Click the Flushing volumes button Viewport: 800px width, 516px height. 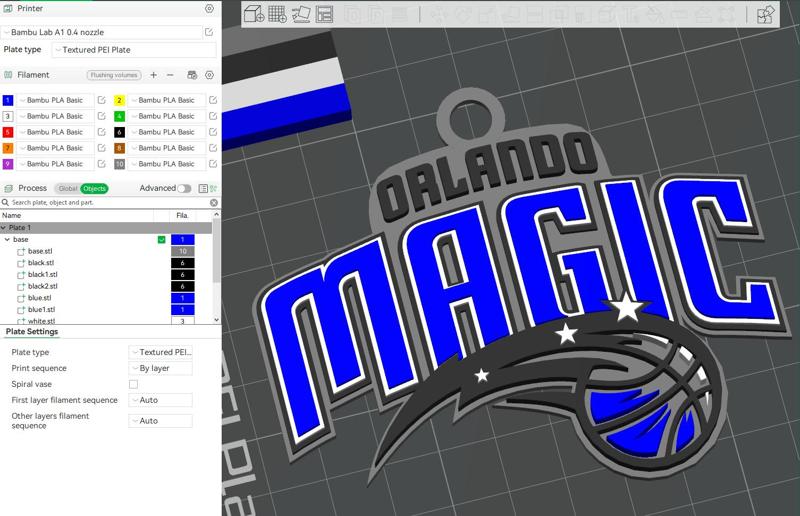[x=114, y=75]
